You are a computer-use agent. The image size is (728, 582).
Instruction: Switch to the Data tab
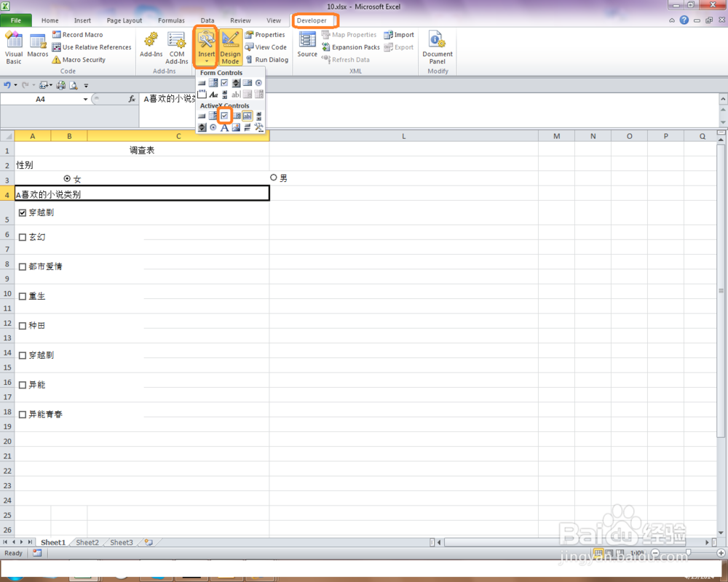207,20
